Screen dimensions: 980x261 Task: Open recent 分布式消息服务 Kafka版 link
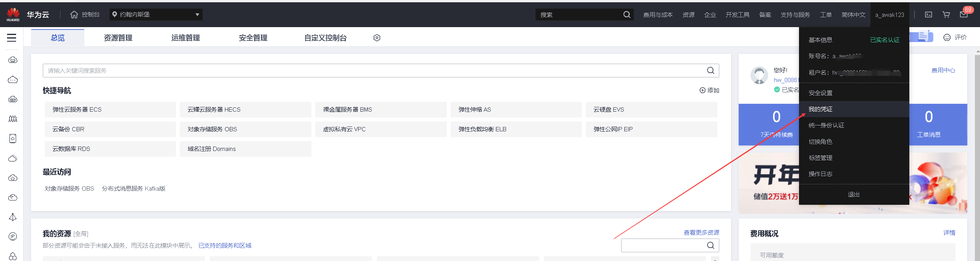click(133, 189)
